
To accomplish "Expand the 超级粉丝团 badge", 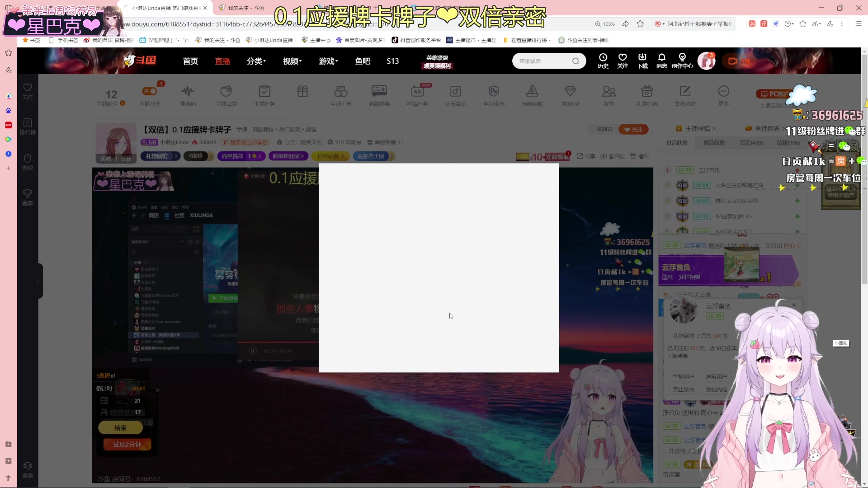I will [x=288, y=156].
